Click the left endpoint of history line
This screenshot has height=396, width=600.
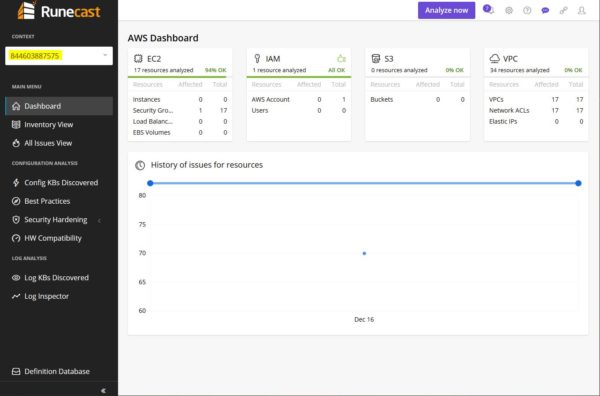(150, 183)
